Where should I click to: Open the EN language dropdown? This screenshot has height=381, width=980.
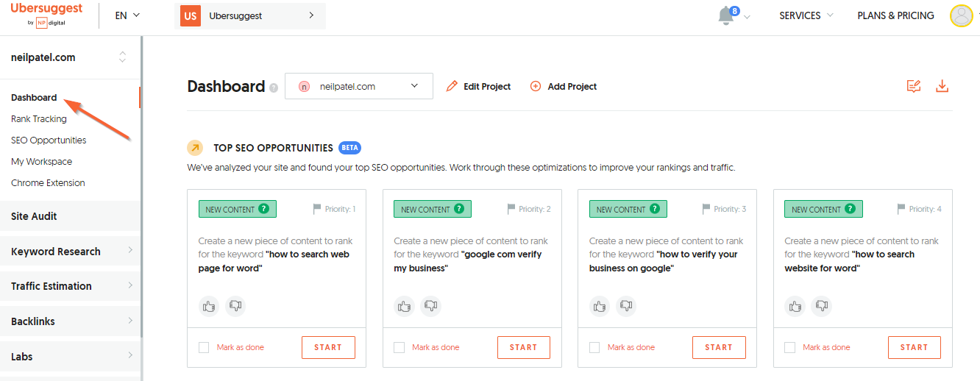point(127,15)
